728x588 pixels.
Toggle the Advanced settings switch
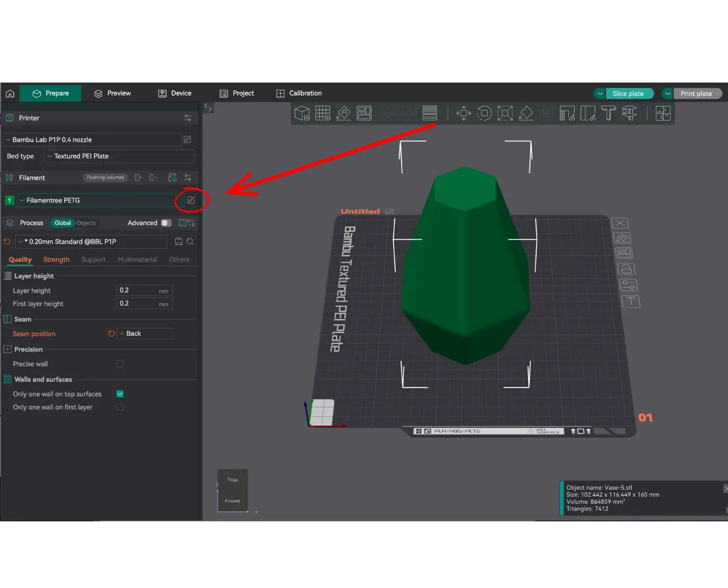(166, 223)
